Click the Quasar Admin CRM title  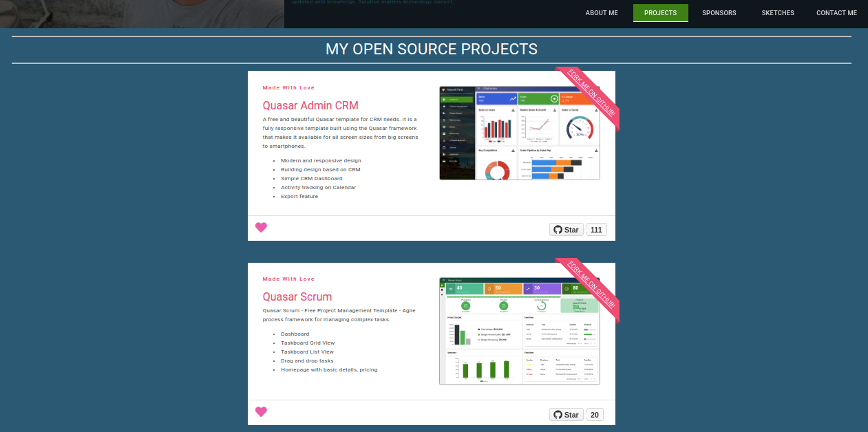[x=310, y=106]
